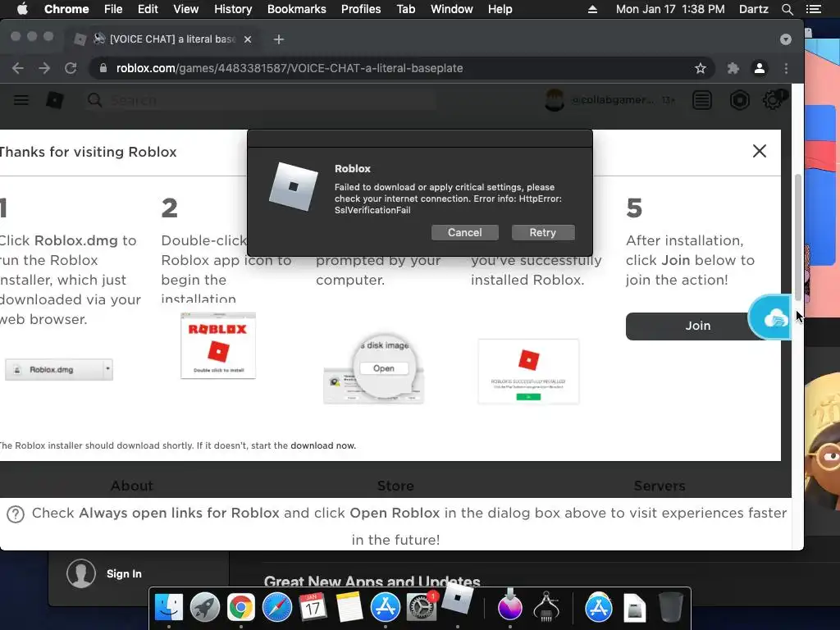Click the Join button
The image size is (840, 630).
[697, 326]
